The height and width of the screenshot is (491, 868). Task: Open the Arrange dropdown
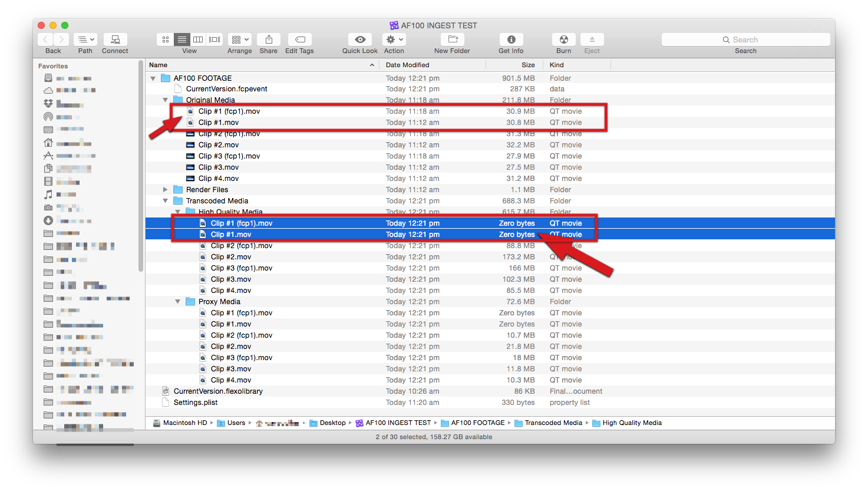click(239, 39)
